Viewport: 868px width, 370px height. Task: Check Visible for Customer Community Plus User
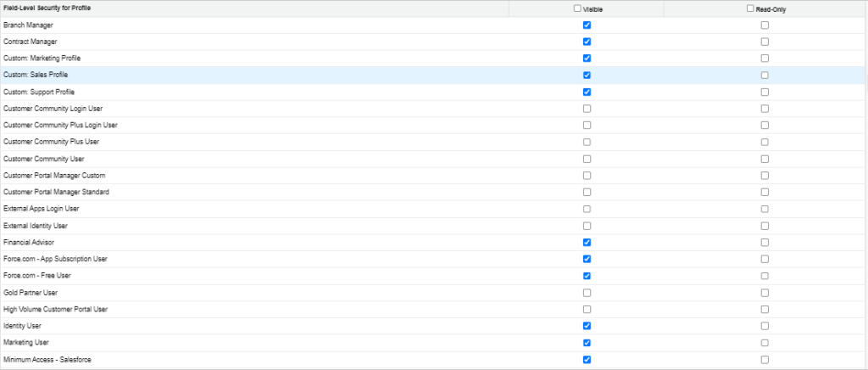[x=587, y=142]
